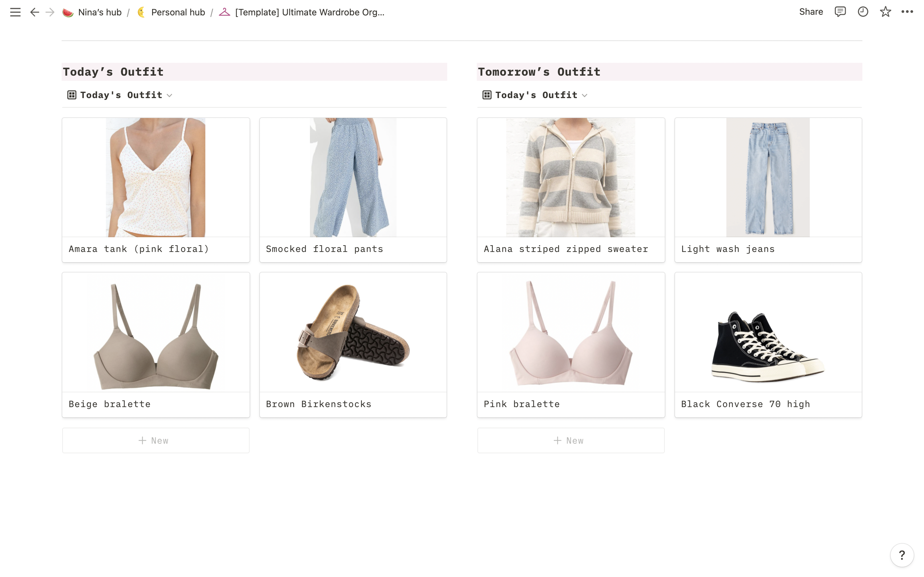924x577 pixels.
Task: Open the sidebar hamburger menu
Action: 15,12
